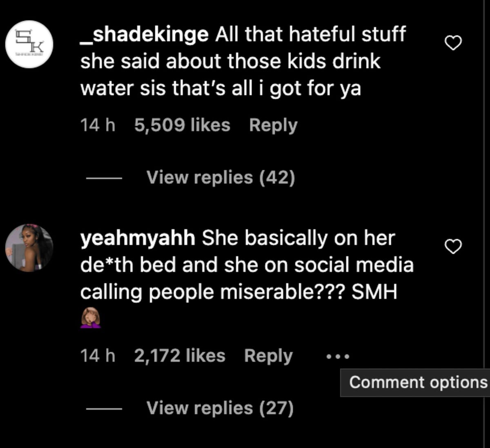Open _shadekinge's profile picture
This screenshot has height=448, width=490.
pos(28,44)
